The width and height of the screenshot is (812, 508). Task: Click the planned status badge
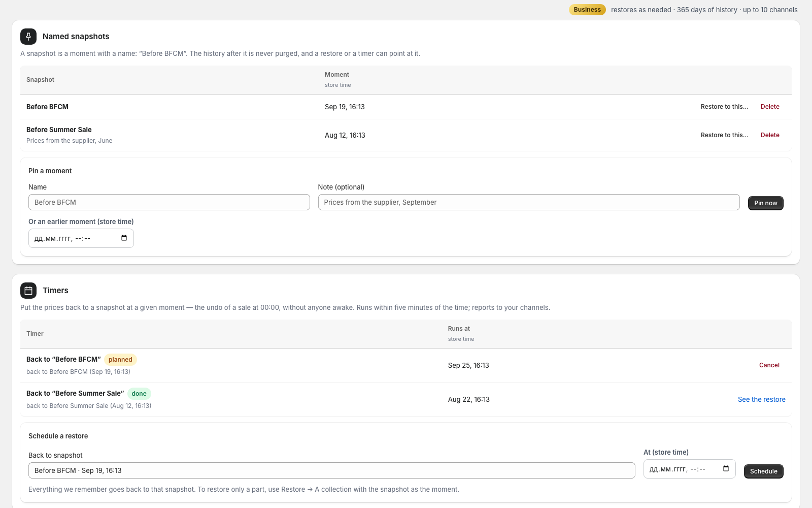pos(120,360)
